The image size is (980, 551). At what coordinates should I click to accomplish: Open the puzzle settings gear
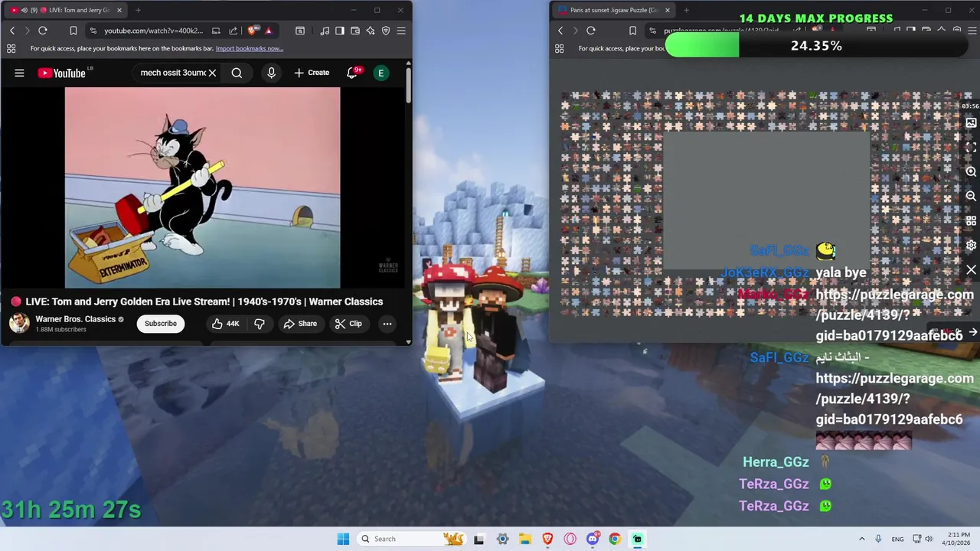(971, 245)
